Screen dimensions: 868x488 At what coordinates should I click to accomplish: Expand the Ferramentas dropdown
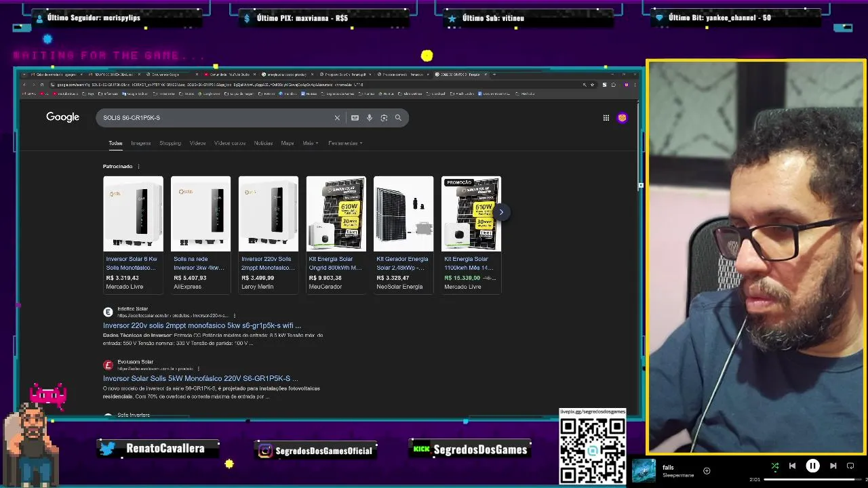(345, 143)
